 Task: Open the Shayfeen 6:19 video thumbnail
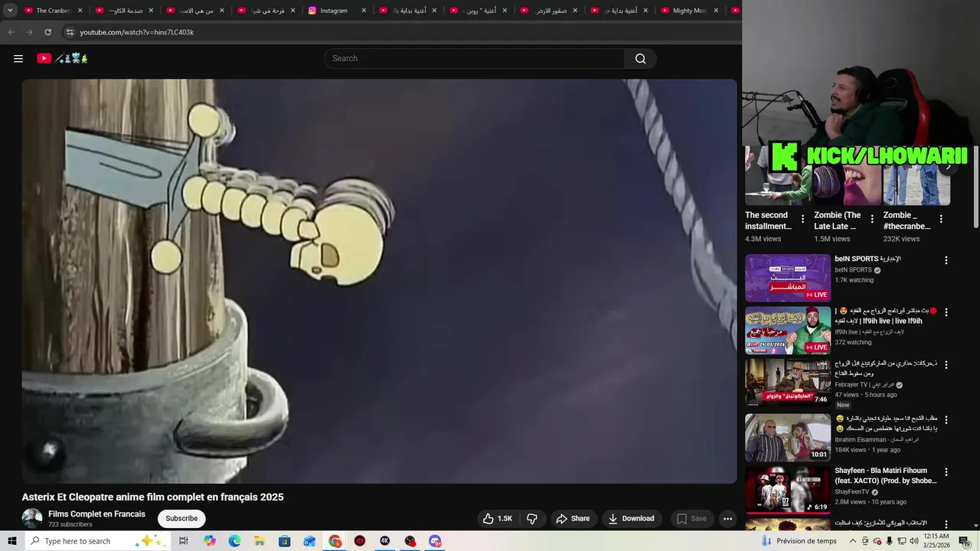click(788, 490)
